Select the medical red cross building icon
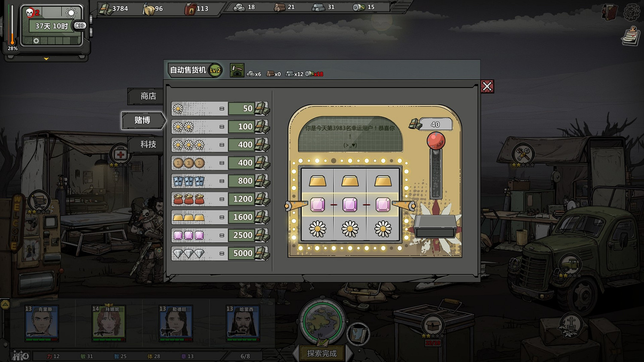 click(120, 154)
